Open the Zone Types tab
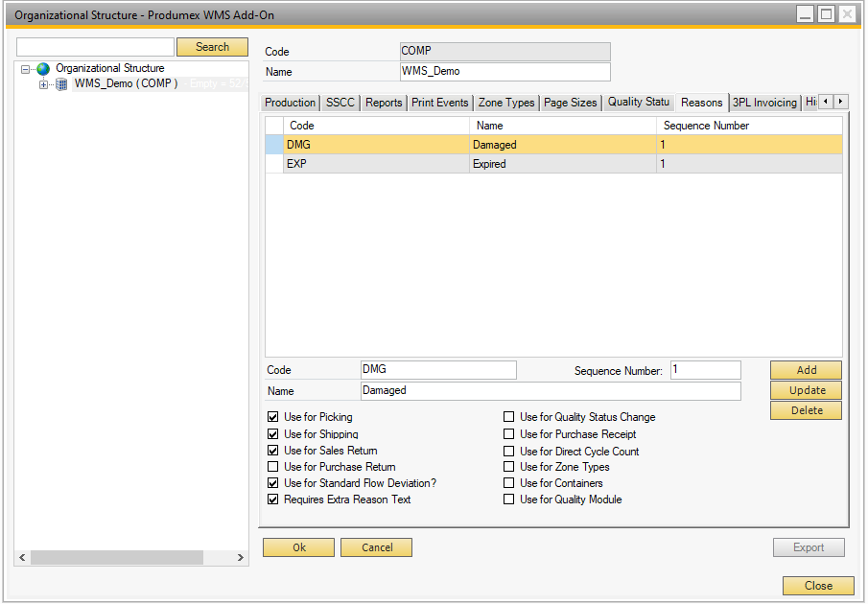868x604 pixels. (x=506, y=103)
